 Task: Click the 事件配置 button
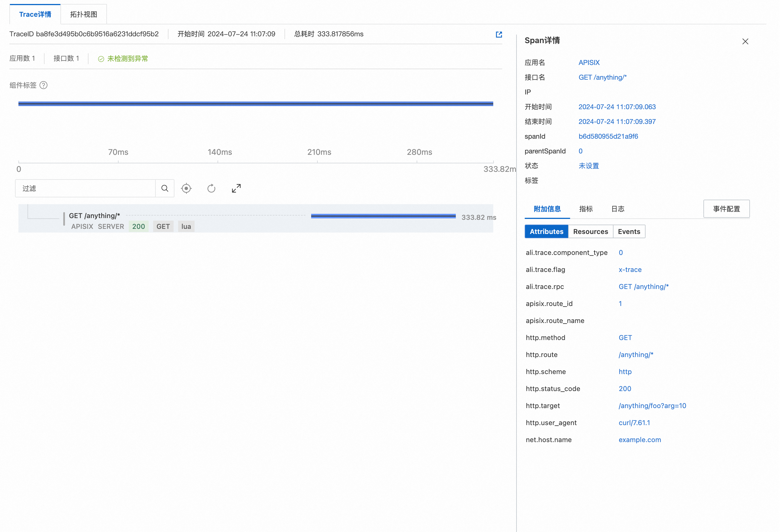726,208
